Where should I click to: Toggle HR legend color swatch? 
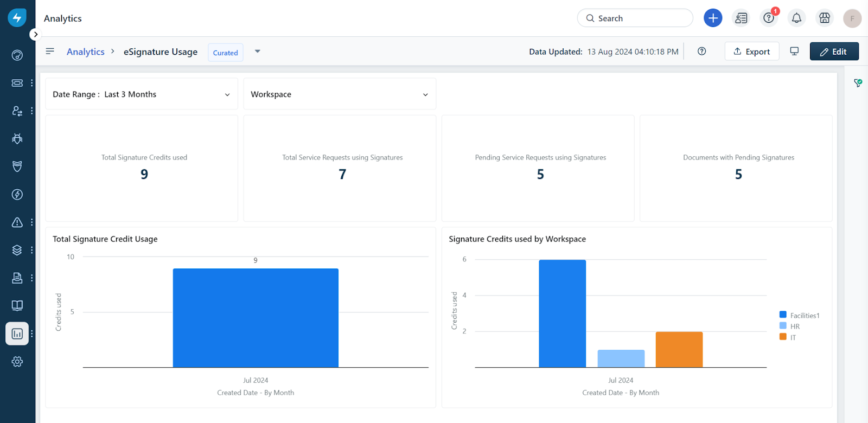tap(783, 325)
